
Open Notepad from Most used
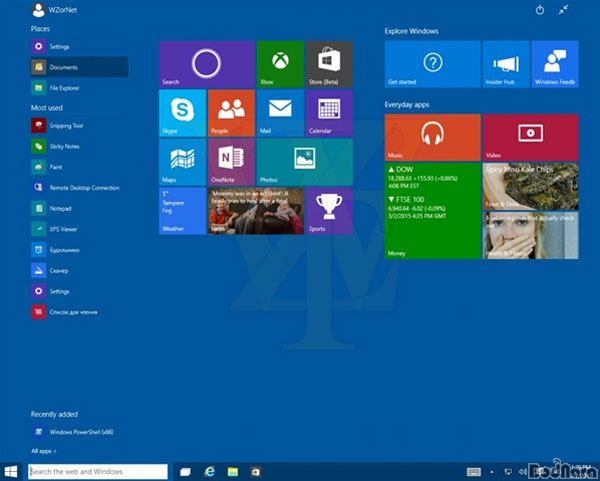point(79,208)
